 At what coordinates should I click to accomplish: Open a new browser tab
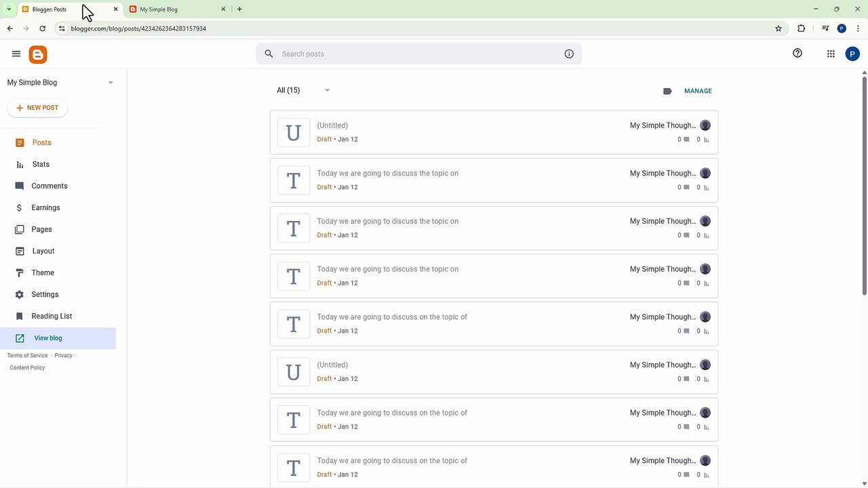239,9
